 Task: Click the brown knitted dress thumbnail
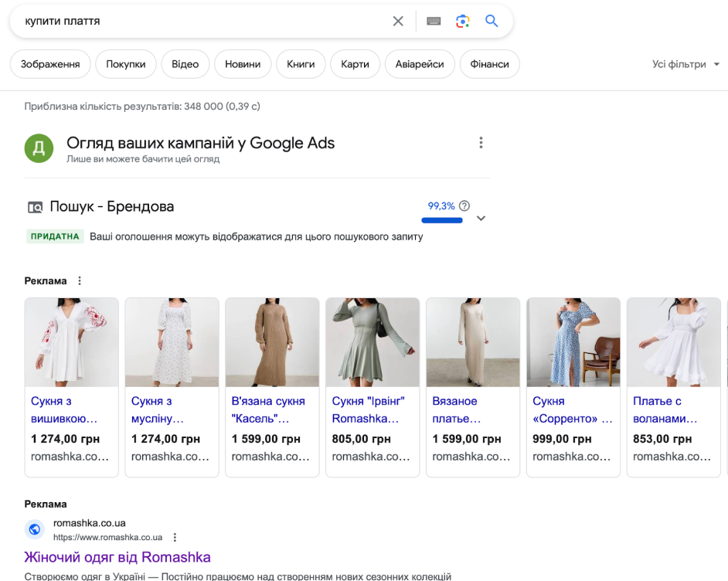[272, 342]
